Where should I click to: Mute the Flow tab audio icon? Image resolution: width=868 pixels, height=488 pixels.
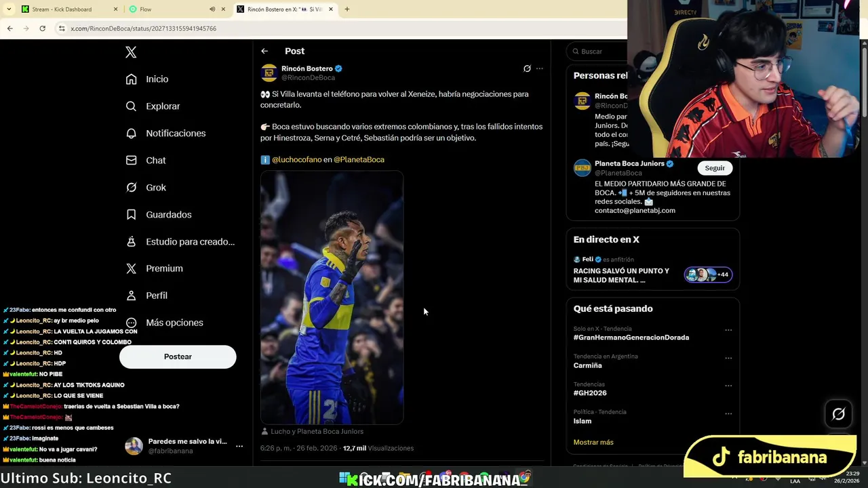(x=212, y=9)
